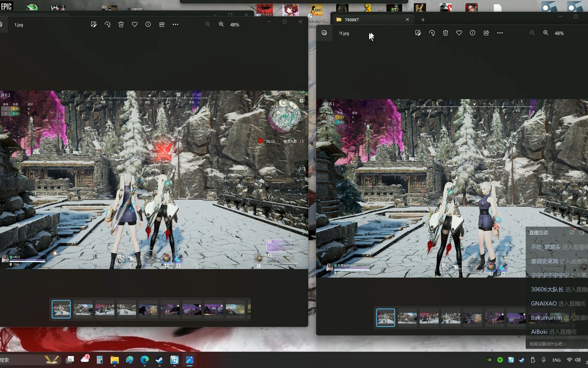Click chat entry bakumannn
This screenshot has height=368, width=588.
[x=559, y=318]
